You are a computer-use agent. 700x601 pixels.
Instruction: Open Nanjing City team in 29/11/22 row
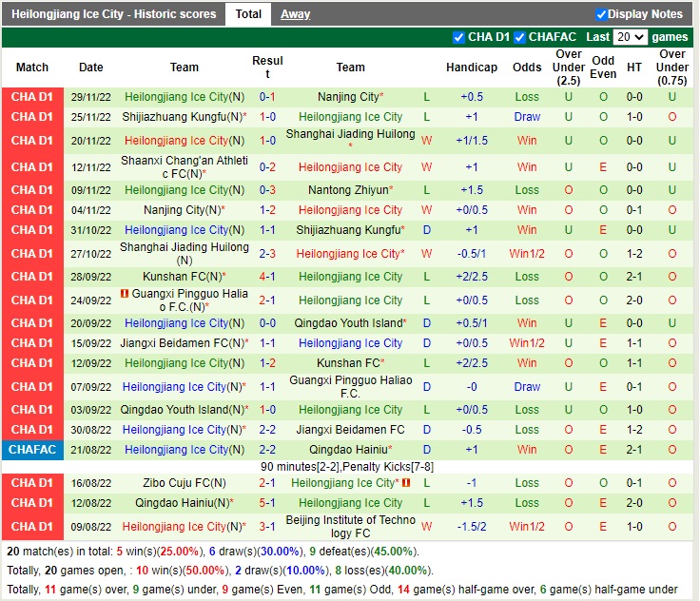tap(347, 97)
